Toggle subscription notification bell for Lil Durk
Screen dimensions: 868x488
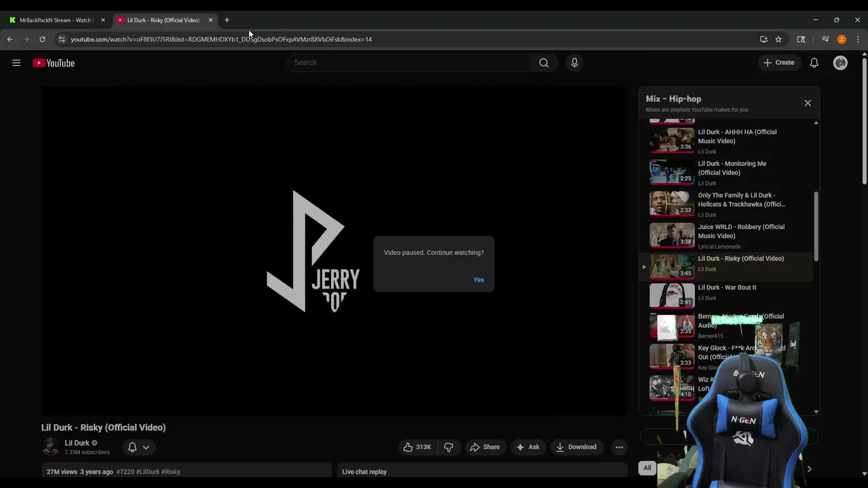[132, 447]
